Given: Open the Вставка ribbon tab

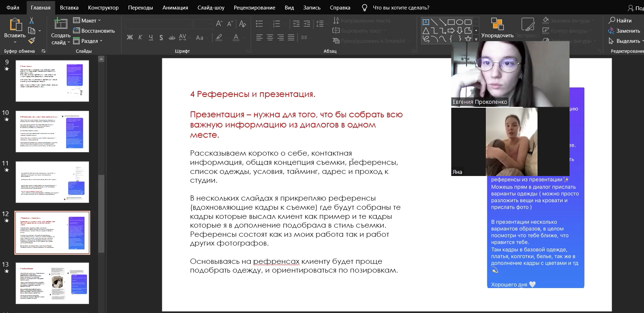Looking at the screenshot, I should click(x=69, y=7).
